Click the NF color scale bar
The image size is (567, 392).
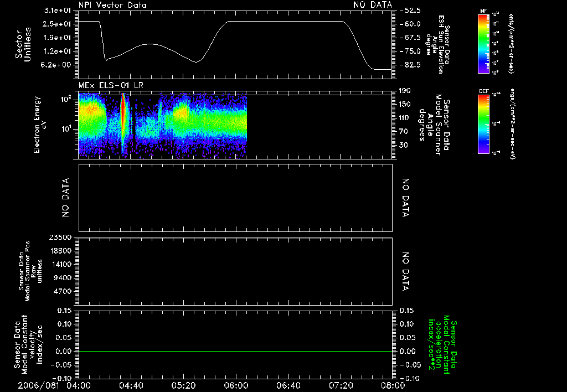484,43
